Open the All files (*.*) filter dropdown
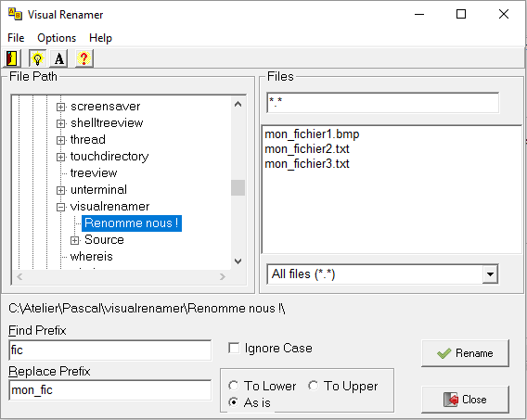Screen dimensions: 527x420 [490, 274]
